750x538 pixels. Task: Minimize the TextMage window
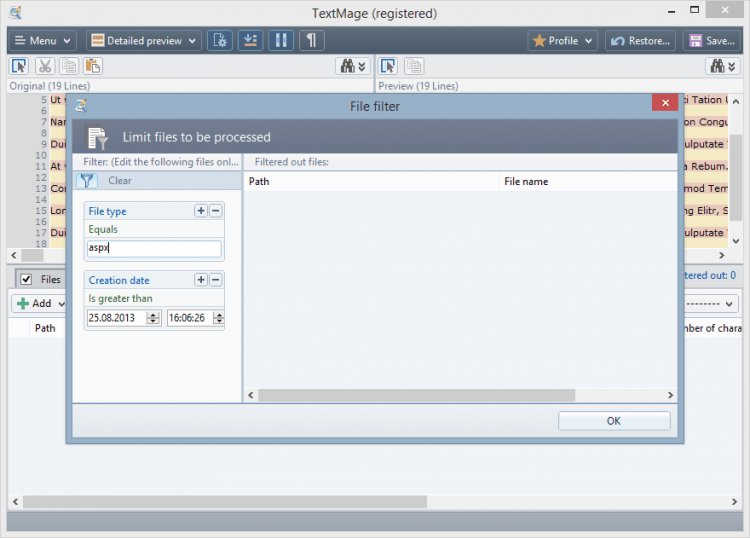[672, 11]
